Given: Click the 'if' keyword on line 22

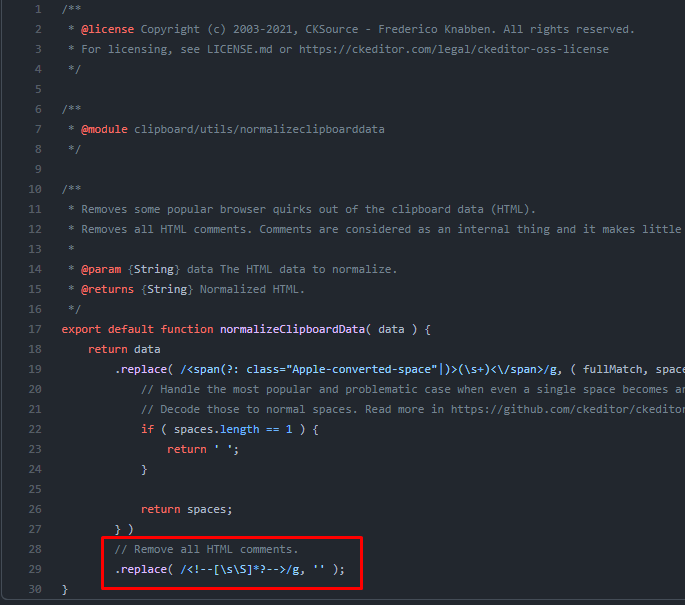Looking at the screenshot, I should (x=147, y=429).
